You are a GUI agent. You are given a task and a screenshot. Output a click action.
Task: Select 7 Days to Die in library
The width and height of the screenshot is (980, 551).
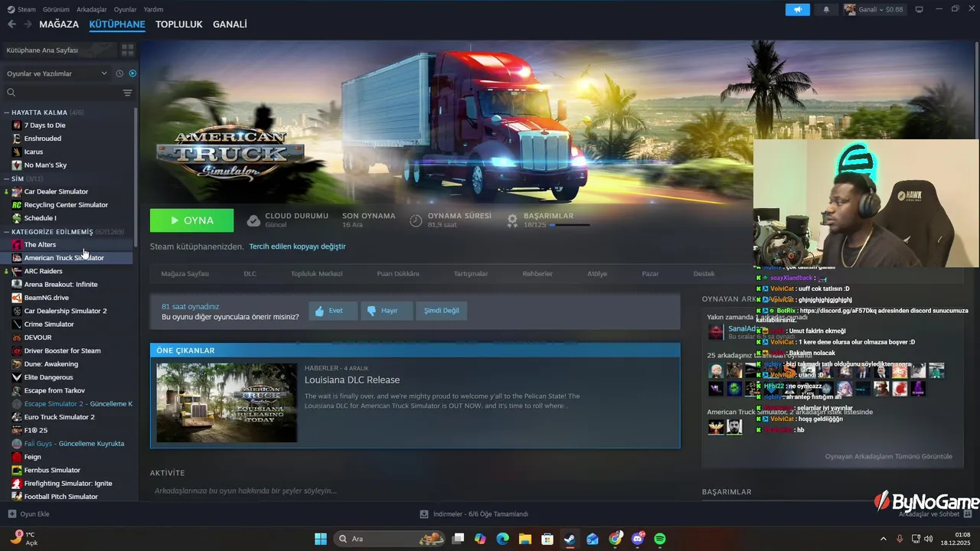pos(44,125)
